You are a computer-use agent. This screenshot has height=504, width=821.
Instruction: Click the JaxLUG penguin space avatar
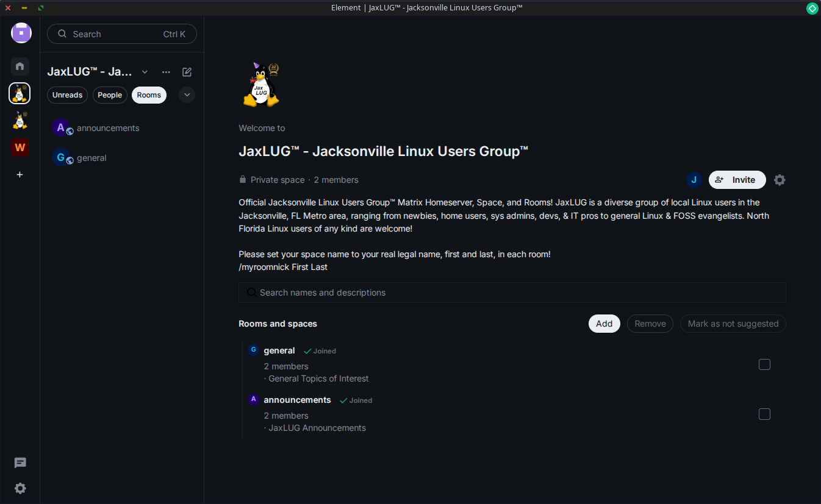[261, 84]
